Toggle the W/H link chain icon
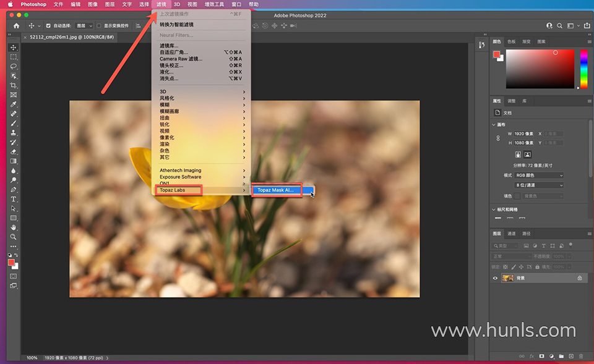Viewport: 594px width, 364px height. coord(497,138)
